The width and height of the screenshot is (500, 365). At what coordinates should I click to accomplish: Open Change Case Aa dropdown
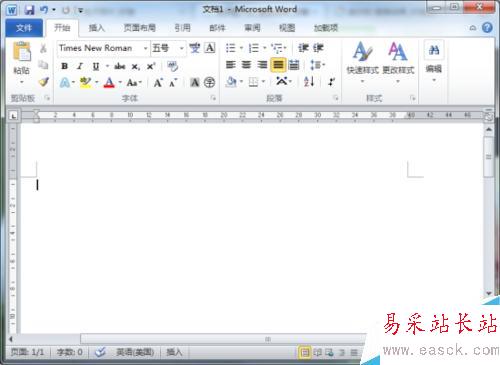[x=134, y=82]
